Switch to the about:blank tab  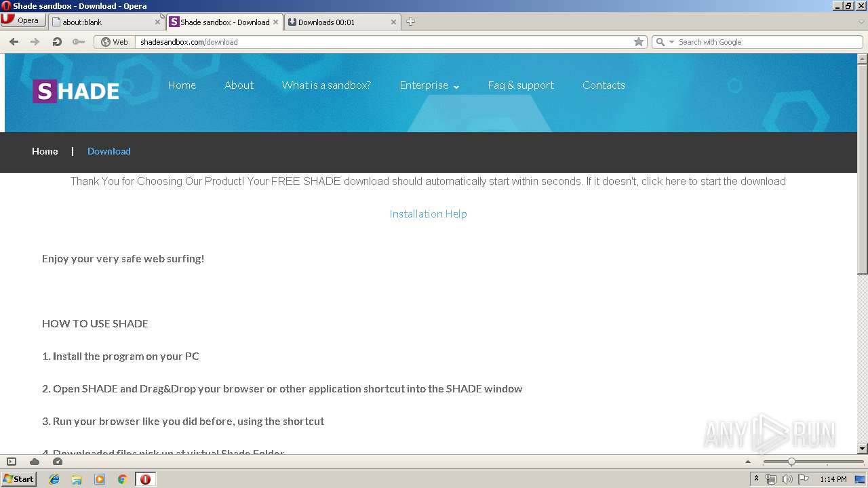tap(106, 22)
